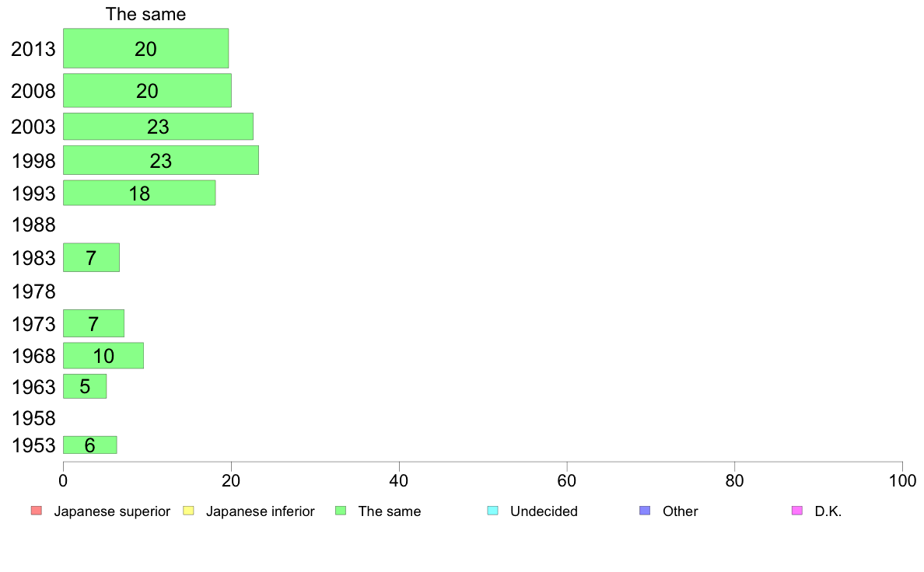Click The same column heading above bars
This screenshot has width=924, height=572.
pos(145,14)
